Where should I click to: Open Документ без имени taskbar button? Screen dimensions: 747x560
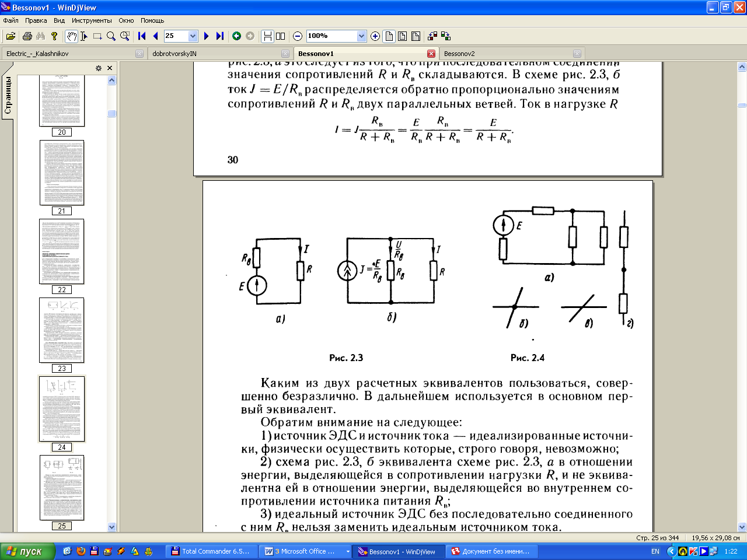493,551
